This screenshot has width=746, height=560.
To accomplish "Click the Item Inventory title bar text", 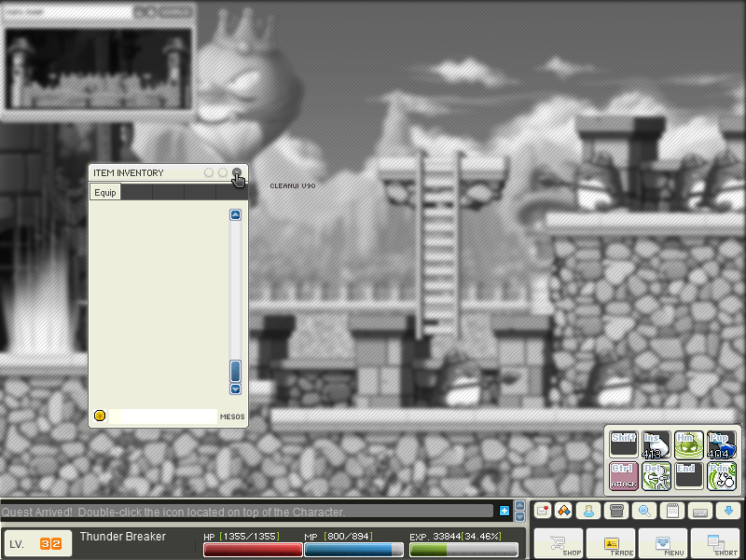I will (129, 173).
